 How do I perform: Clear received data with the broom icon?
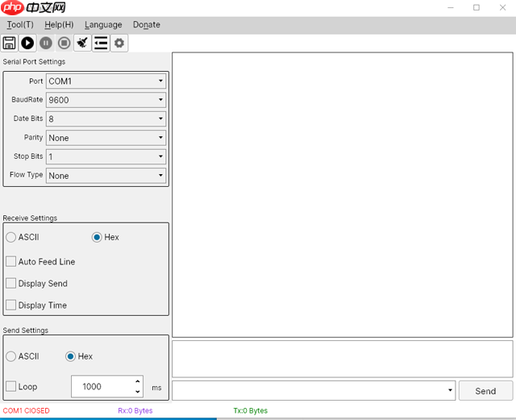pos(82,43)
